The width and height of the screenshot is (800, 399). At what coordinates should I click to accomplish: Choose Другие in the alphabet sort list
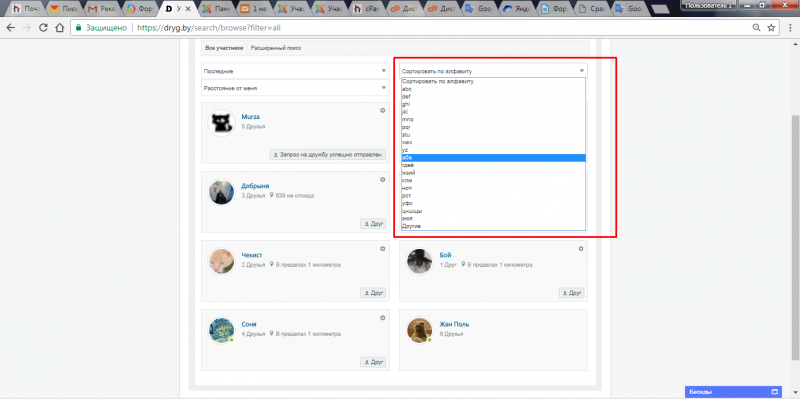point(493,226)
